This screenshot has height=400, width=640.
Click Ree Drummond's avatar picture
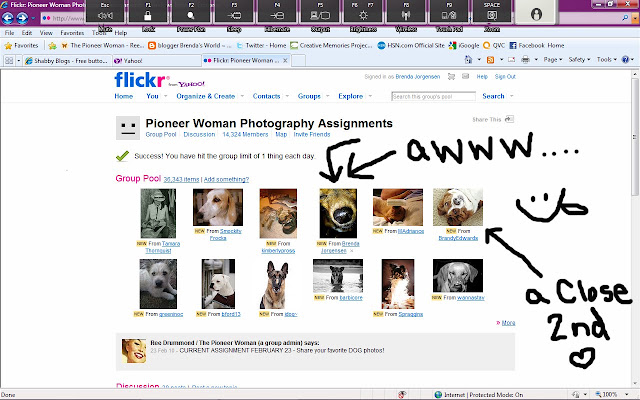click(x=134, y=351)
